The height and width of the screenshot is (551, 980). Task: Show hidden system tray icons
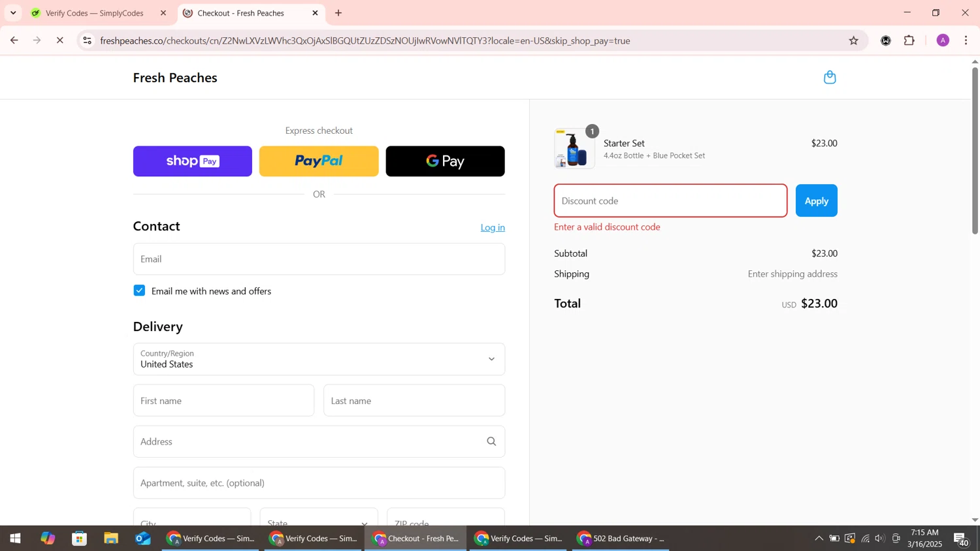[819, 539]
